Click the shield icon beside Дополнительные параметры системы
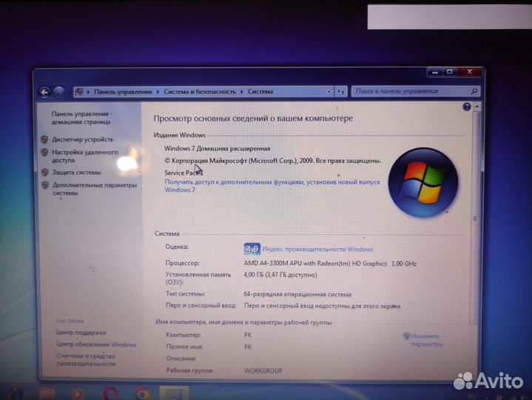The image size is (532, 400). (45, 185)
